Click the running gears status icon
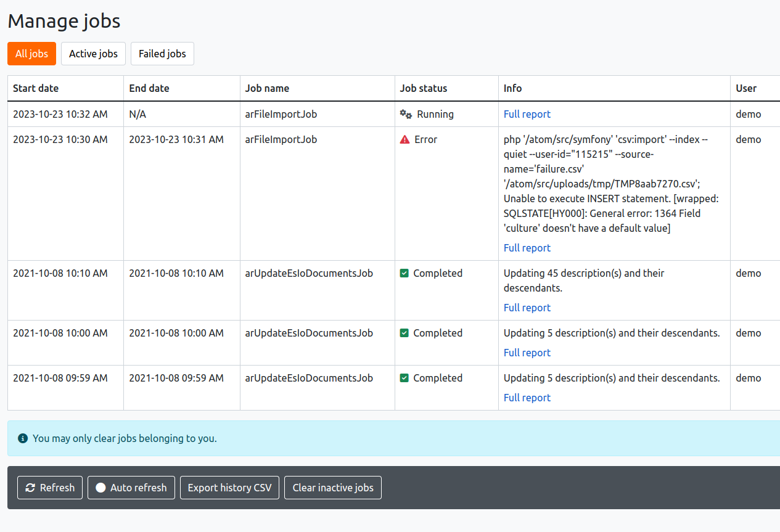The height and width of the screenshot is (532, 780). [x=406, y=114]
